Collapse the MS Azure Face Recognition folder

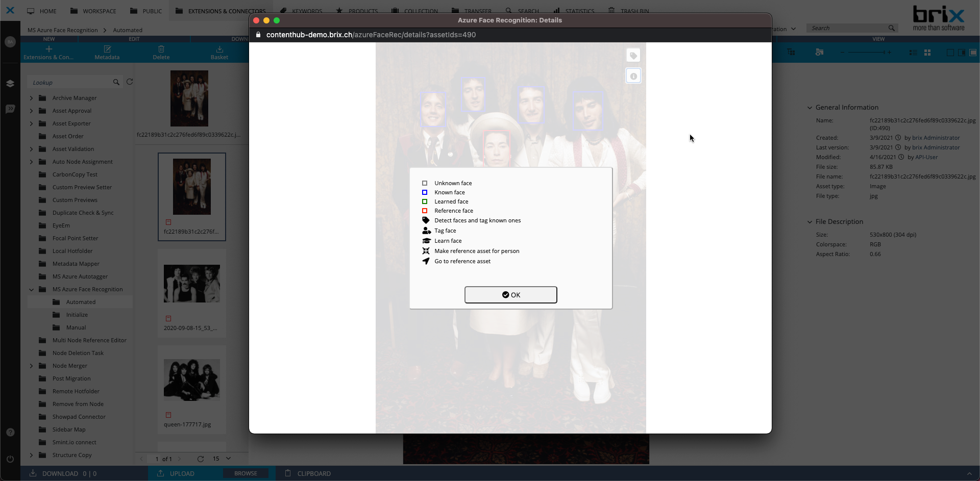31,289
